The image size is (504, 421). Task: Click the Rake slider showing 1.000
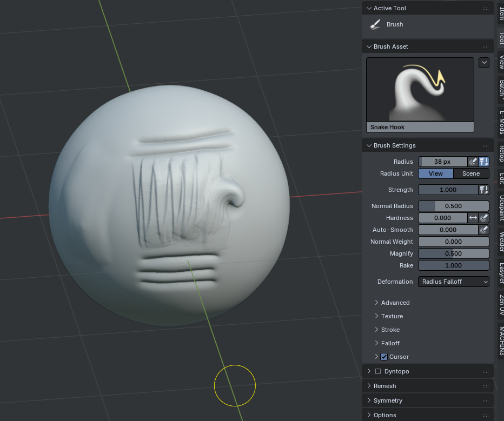coord(454,265)
